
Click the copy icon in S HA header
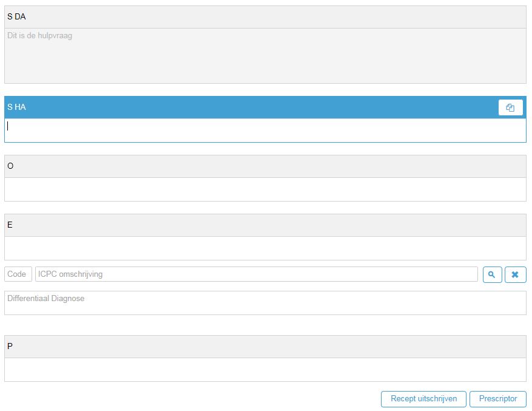(x=510, y=107)
